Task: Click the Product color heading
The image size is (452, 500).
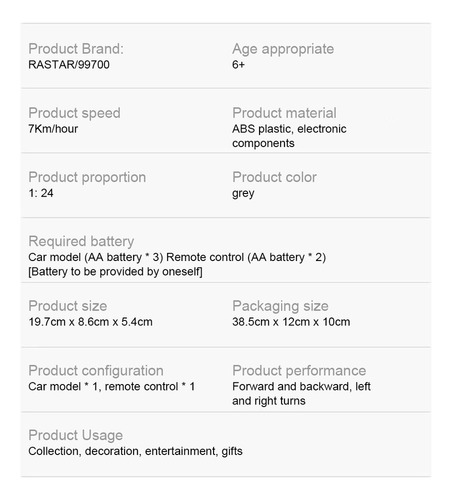Action: [274, 177]
